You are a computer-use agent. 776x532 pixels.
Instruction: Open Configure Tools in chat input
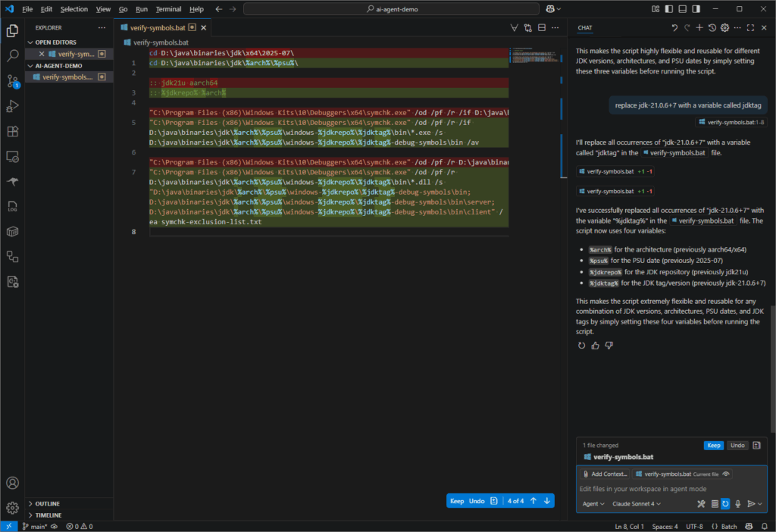point(701,503)
